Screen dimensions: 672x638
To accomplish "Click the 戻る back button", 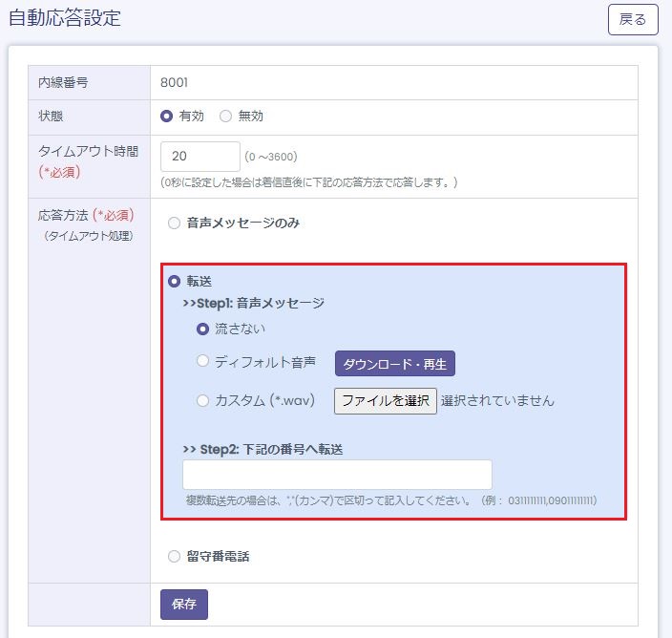I will click(633, 19).
